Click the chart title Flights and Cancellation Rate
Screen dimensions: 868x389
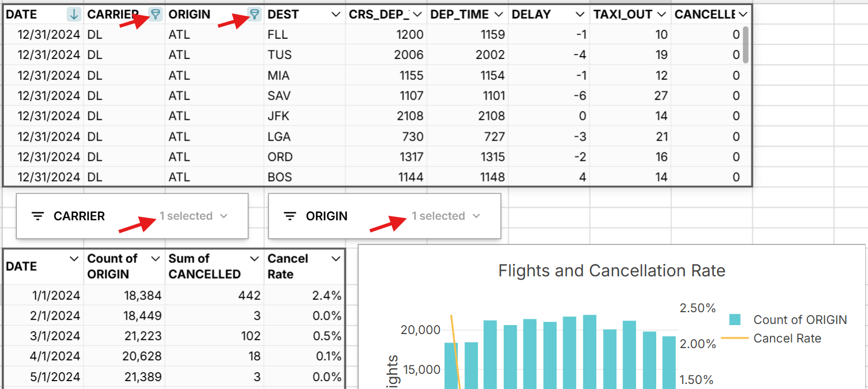[612, 271]
